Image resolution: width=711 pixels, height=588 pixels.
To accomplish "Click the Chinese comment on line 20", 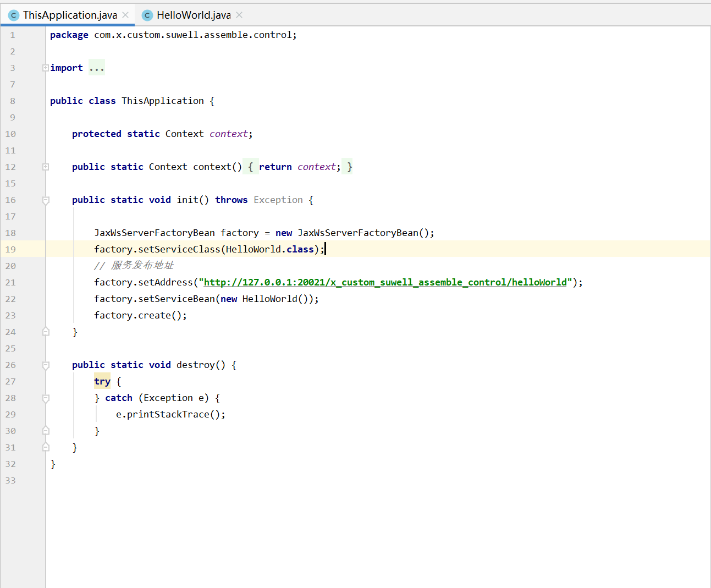I will pos(134,265).
